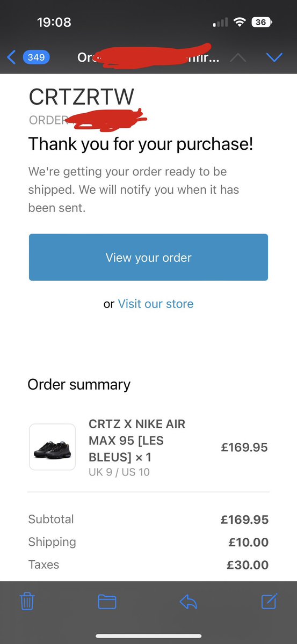Image resolution: width=297 pixels, height=644 pixels.
Task: Tap the trash icon to delete email
Action: pyautogui.click(x=27, y=602)
